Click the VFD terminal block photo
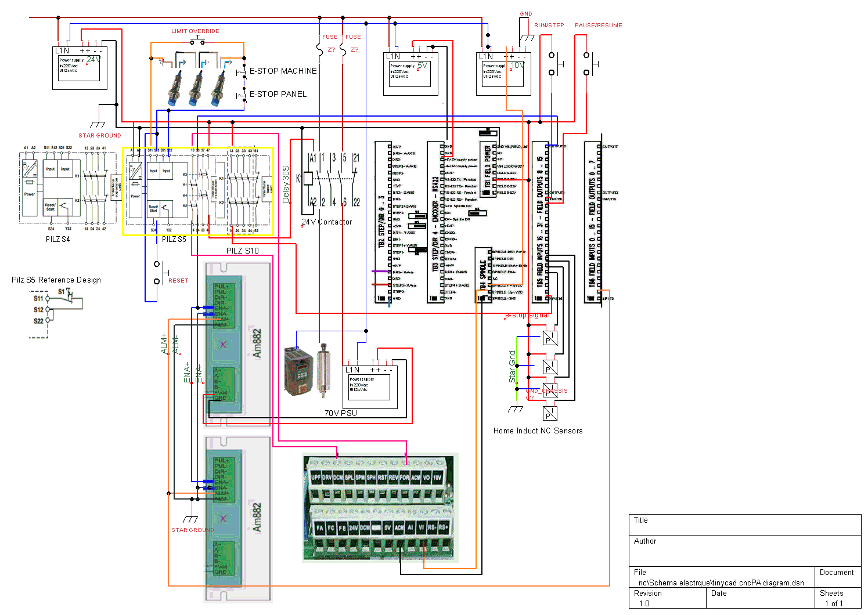868x615 pixels. point(380,508)
